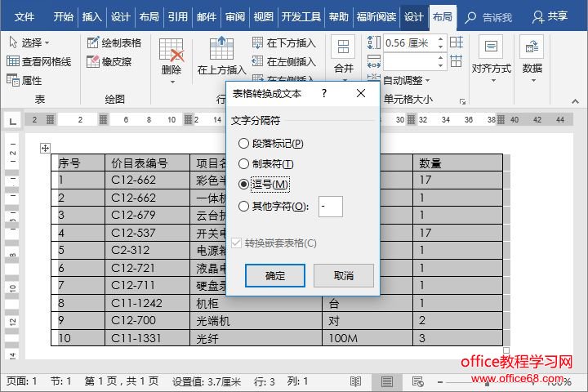588x392 pixels.
Task: Open Cell Size (单元格大小) dialog launcher
Action: coord(462,101)
